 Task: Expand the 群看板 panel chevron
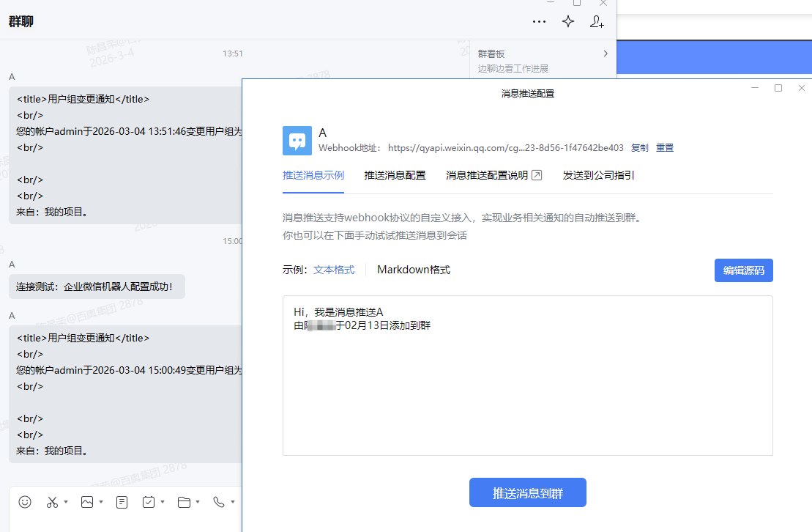[606, 53]
